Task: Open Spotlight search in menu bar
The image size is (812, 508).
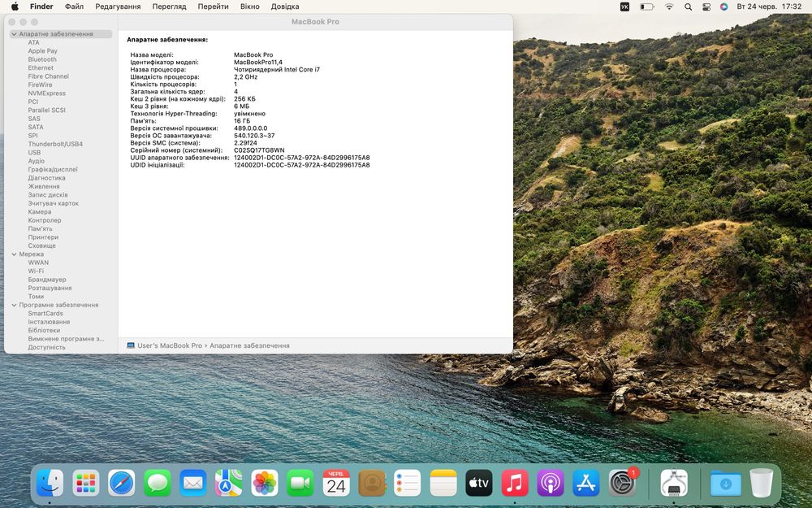Action: click(688, 7)
